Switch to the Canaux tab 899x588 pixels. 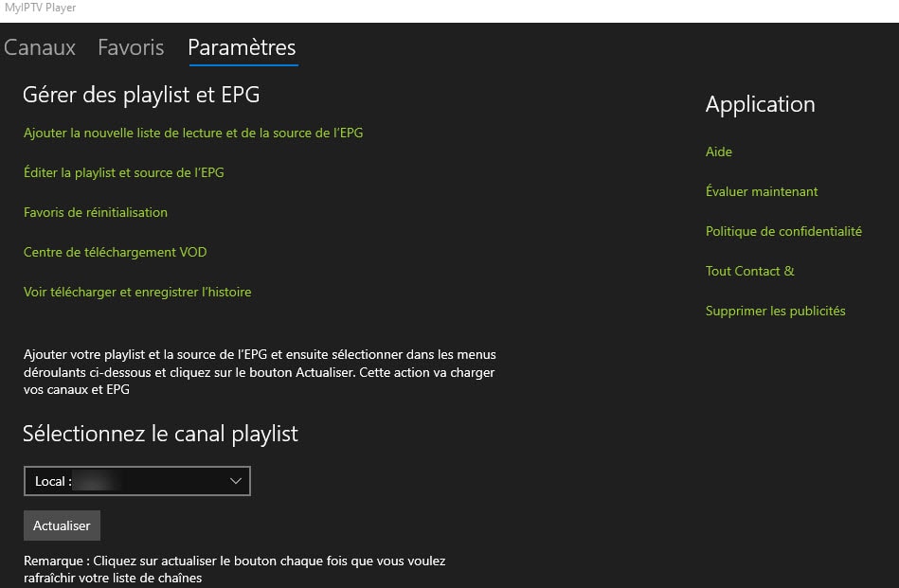coord(39,47)
